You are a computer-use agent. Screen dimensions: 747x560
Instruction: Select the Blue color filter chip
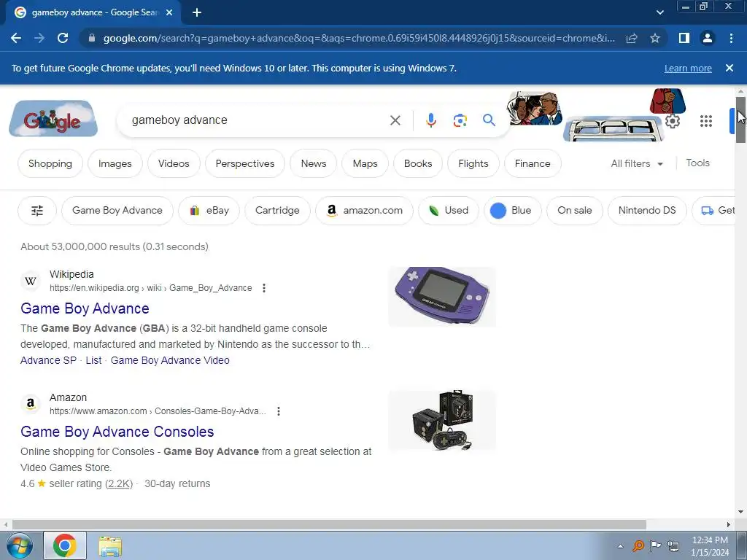pos(512,210)
